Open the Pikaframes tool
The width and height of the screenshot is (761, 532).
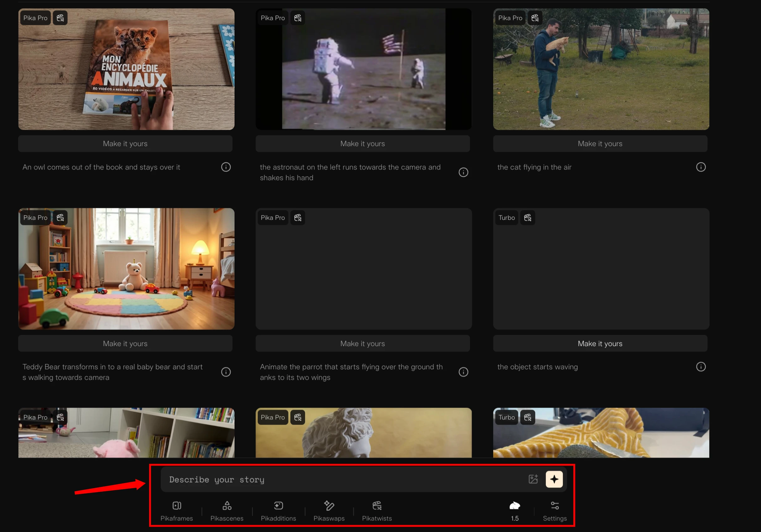[x=177, y=511]
